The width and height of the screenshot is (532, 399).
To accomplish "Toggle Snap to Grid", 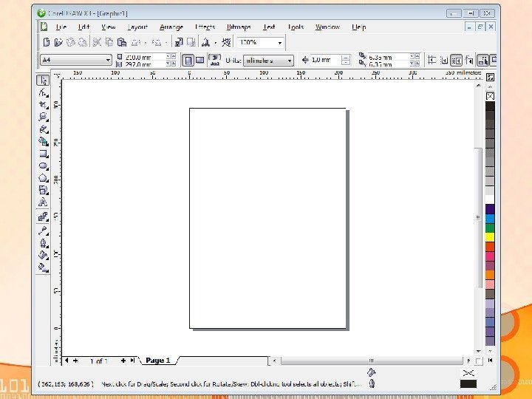I will tap(432, 61).
